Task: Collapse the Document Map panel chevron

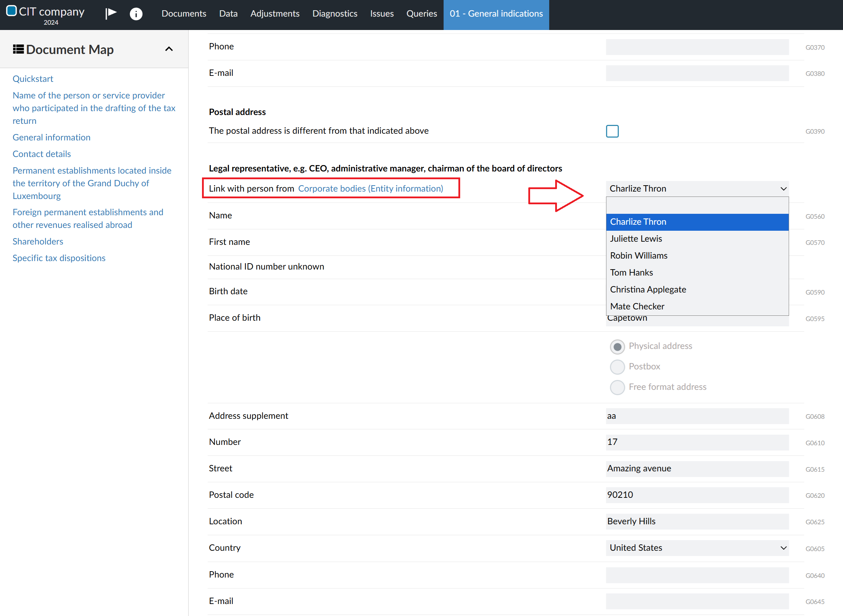Action: [169, 49]
